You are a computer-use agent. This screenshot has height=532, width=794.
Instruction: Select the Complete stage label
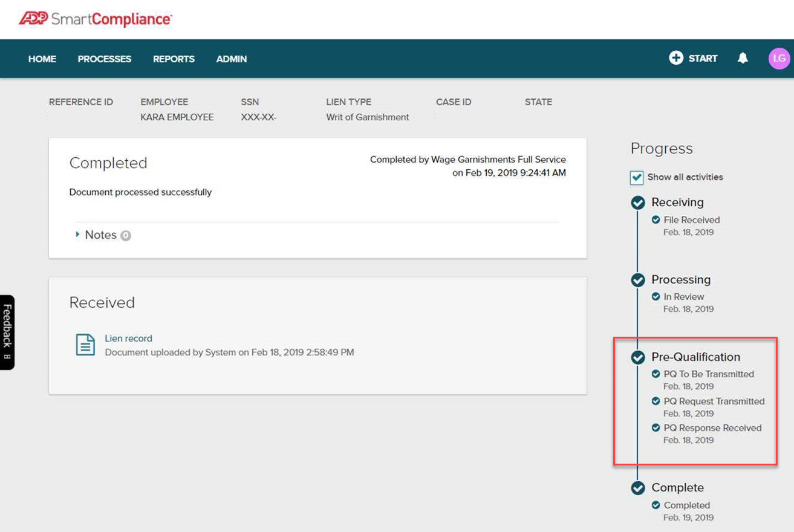[677, 488]
